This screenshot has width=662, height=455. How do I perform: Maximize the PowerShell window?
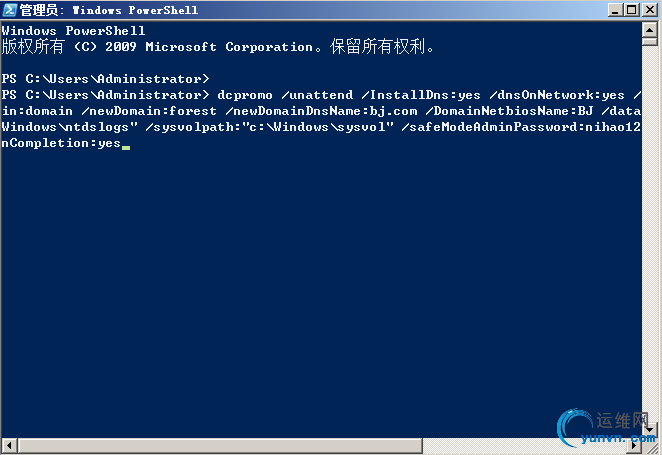pos(630,10)
